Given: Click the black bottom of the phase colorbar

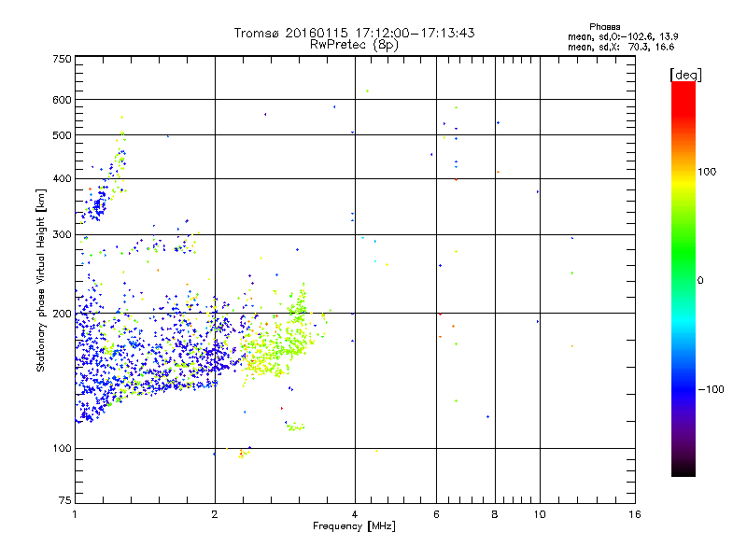Looking at the screenshot, I should pos(684,469).
